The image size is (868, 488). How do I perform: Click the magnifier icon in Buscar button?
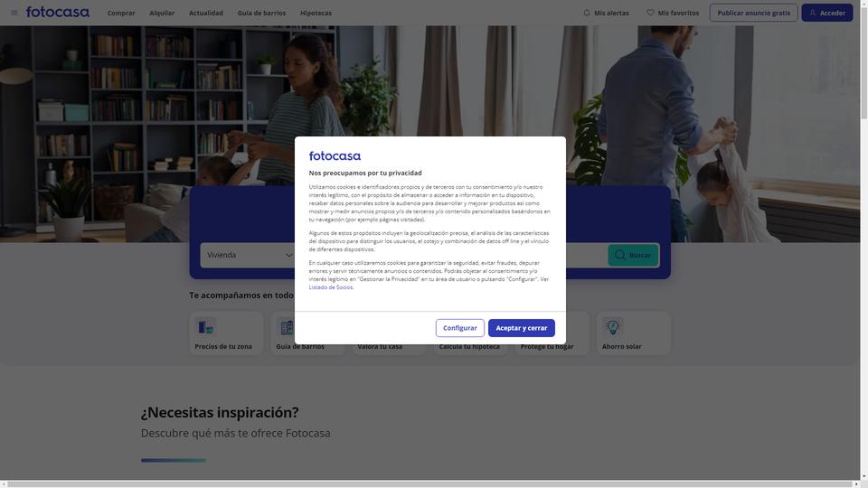click(x=620, y=255)
